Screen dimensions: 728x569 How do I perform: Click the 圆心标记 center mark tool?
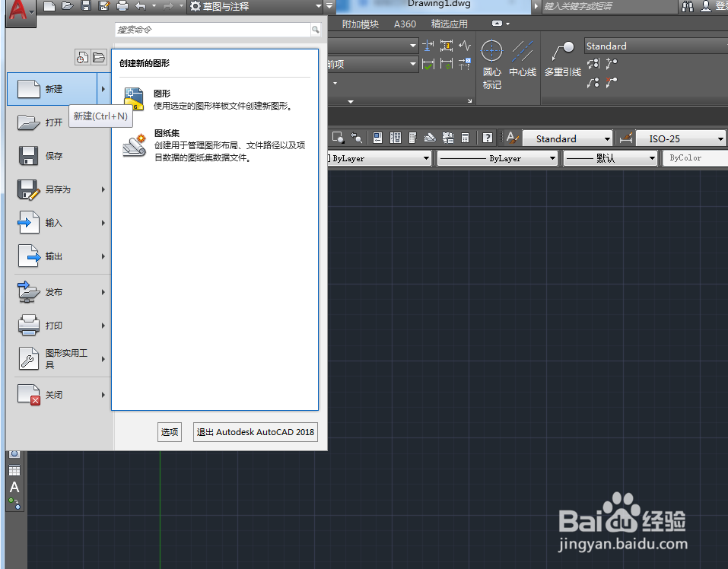point(491,65)
